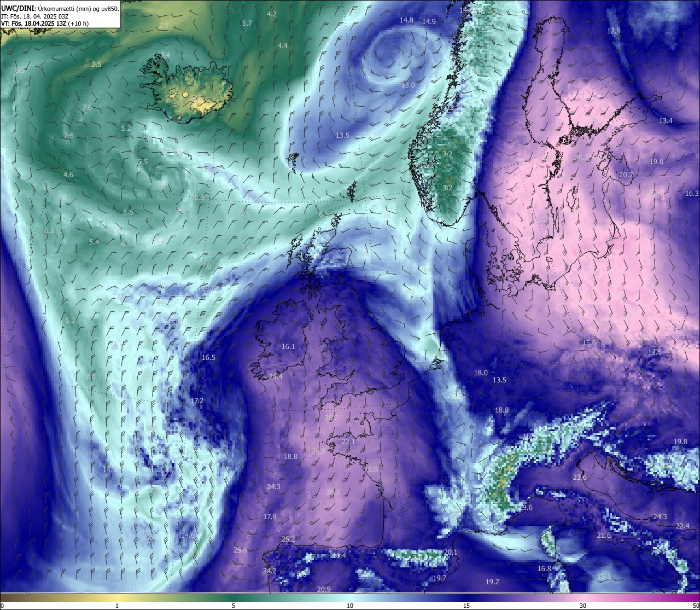Click the map value 25.6
This screenshot has width=700, height=610.
[x=240, y=550]
